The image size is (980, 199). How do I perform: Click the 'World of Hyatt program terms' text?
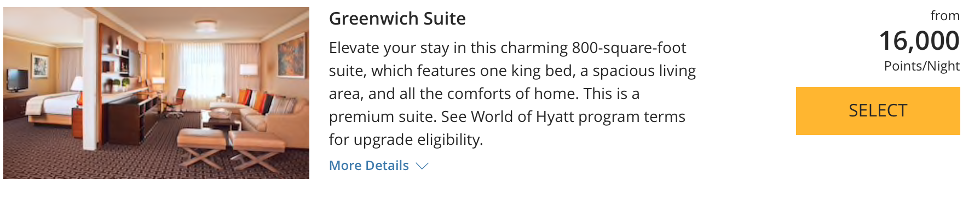click(x=578, y=117)
